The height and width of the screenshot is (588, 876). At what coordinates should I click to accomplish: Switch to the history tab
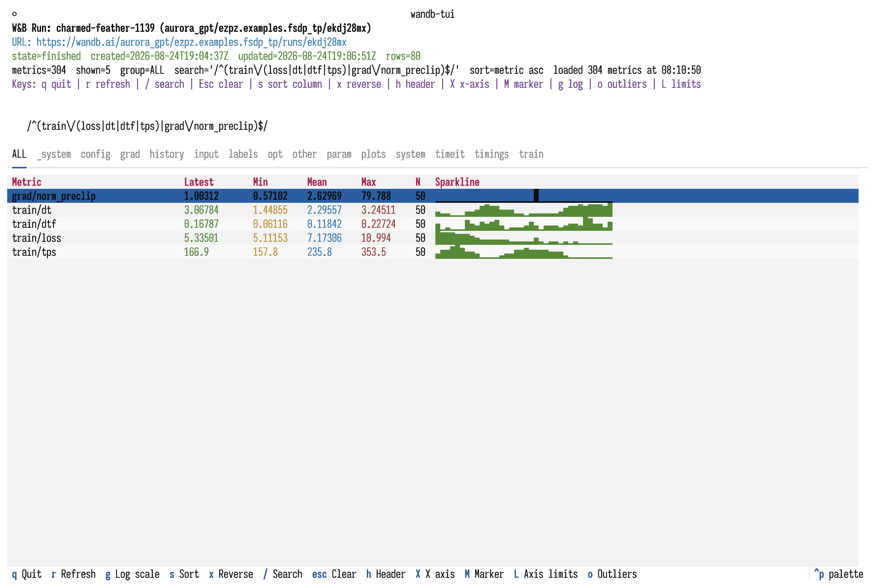[167, 154]
